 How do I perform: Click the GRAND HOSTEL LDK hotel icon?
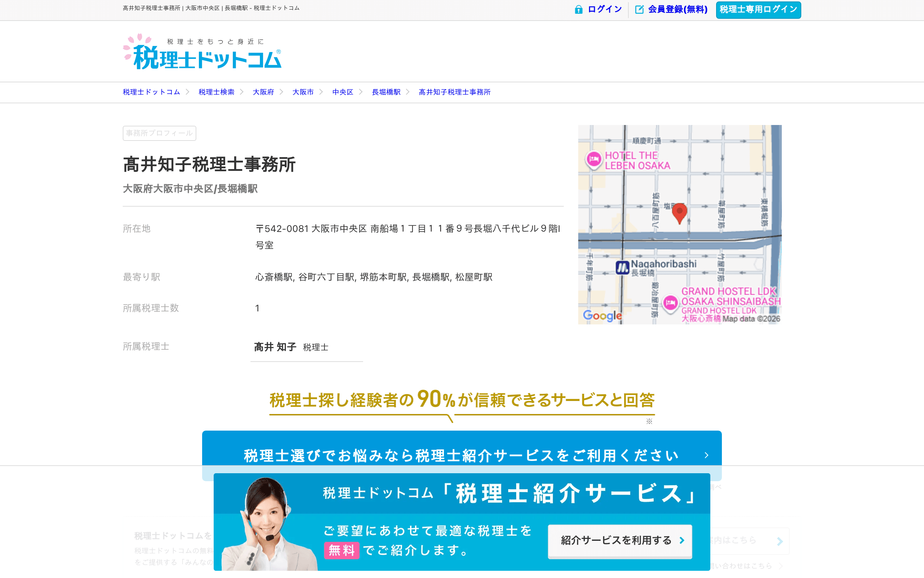[x=670, y=303]
